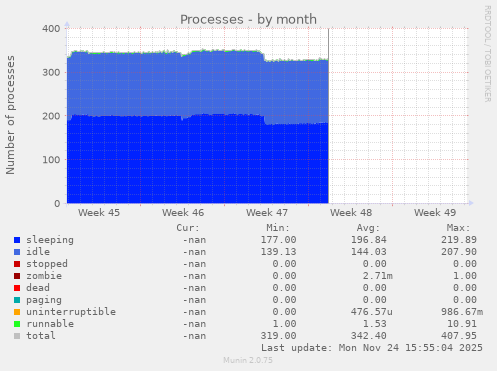Click sleeping average value 196.84
Viewport: 497px width, 371px height.
(x=369, y=240)
